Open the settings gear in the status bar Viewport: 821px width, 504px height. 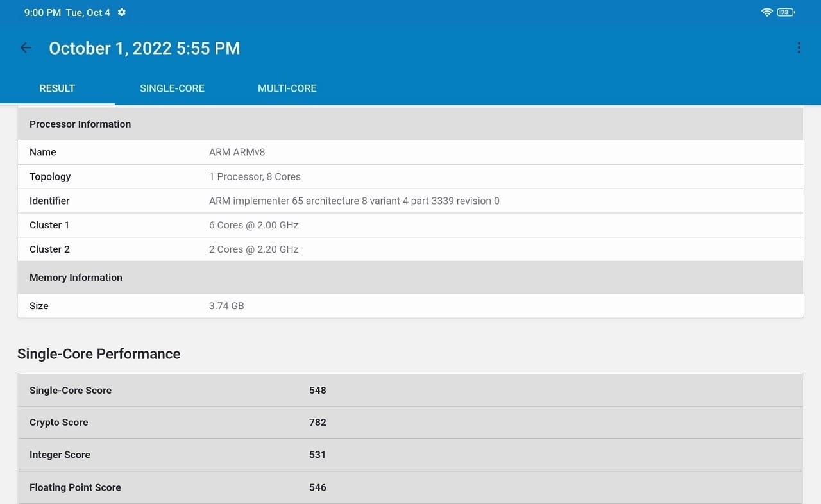[x=121, y=12]
